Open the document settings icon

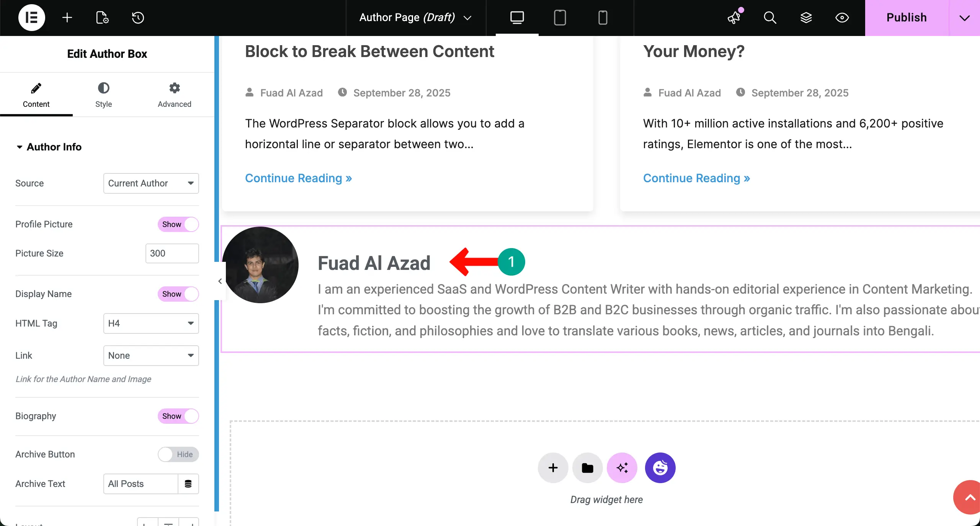pos(102,18)
